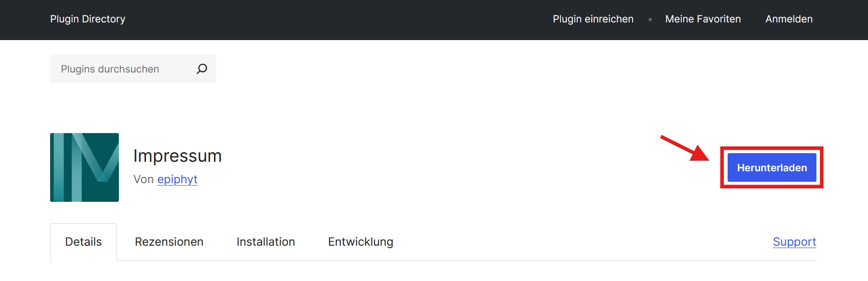View the Entwicklung tab
Viewport: 868px width, 281px height.
(360, 242)
